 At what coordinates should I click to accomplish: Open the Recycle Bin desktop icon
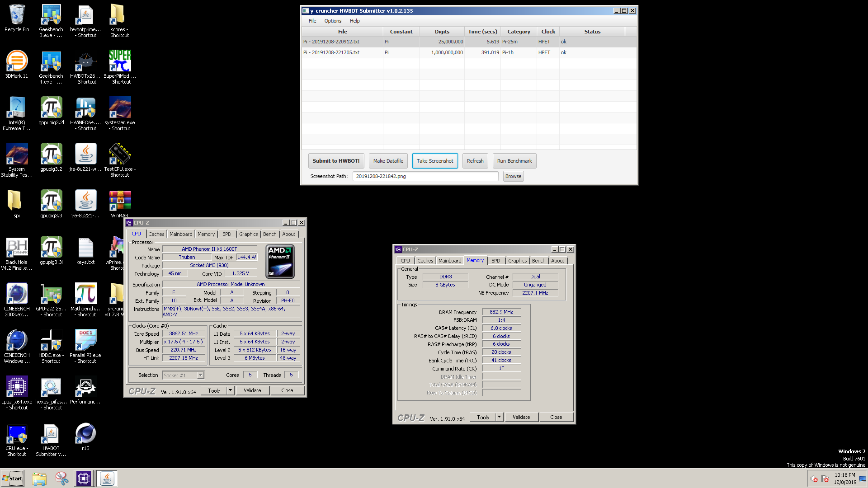(x=17, y=18)
